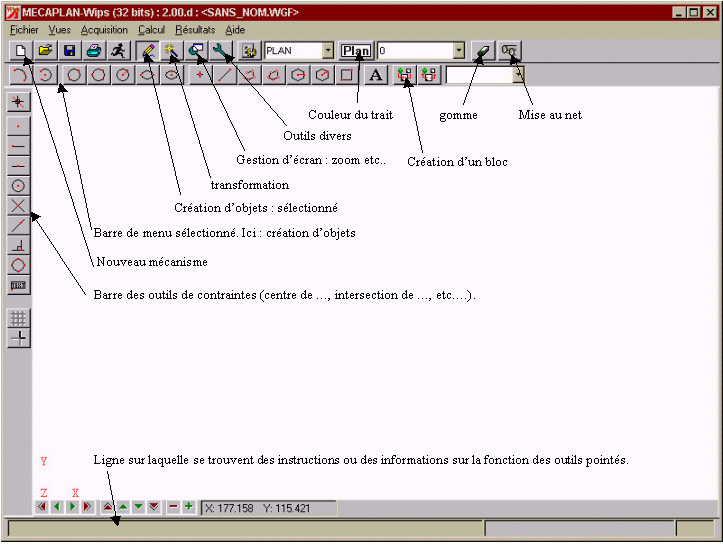Toggle the point-on-line snap constraint

[x=18, y=226]
